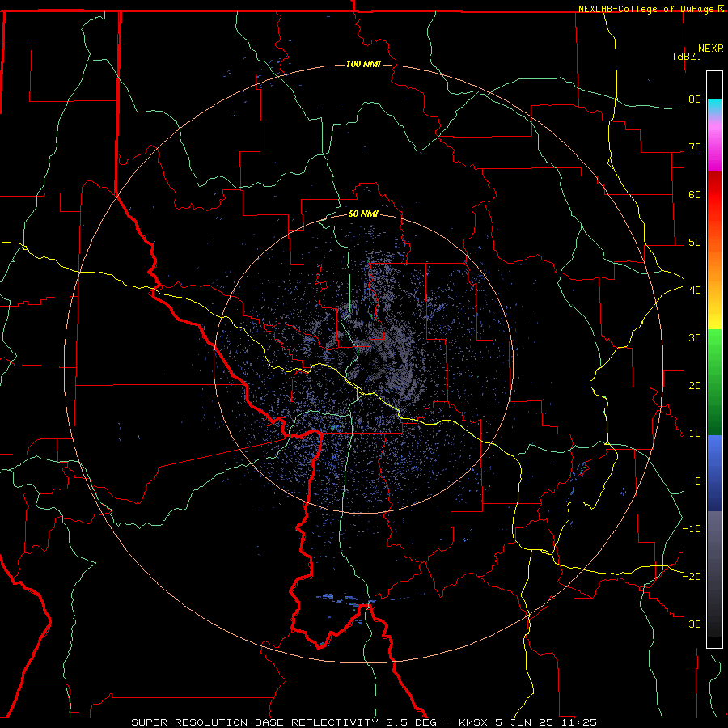The height and width of the screenshot is (728, 728).
Task: Click the 80 dBZ scale value
Action: click(695, 99)
